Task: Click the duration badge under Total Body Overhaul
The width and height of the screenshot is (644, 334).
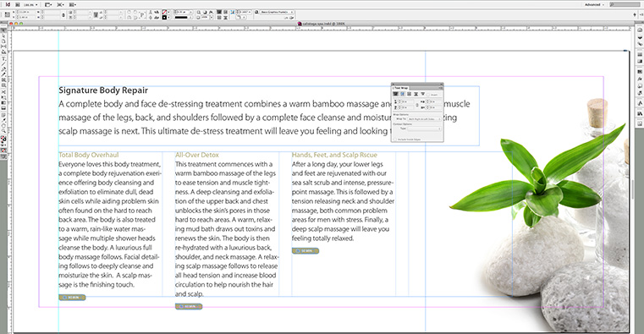Action: pos(72,297)
